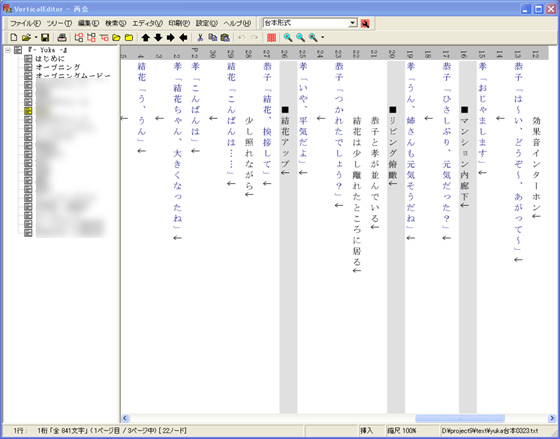Select the Yuka root node
Image resolution: width=560 pixels, height=439 pixels.
click(x=47, y=50)
